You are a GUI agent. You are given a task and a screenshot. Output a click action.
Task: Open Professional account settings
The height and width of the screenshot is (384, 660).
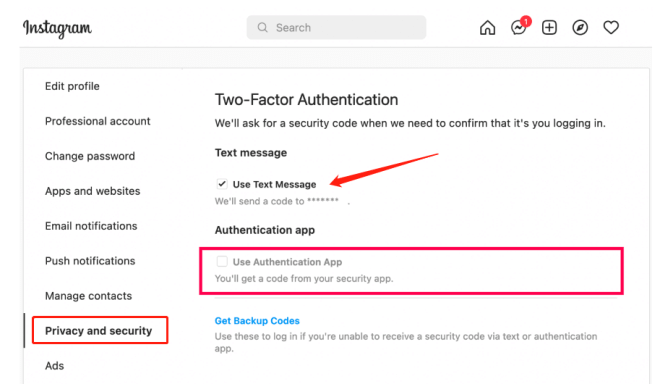click(98, 121)
